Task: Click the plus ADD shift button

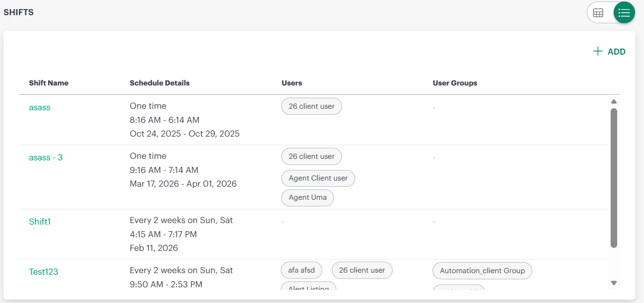Action: [609, 52]
